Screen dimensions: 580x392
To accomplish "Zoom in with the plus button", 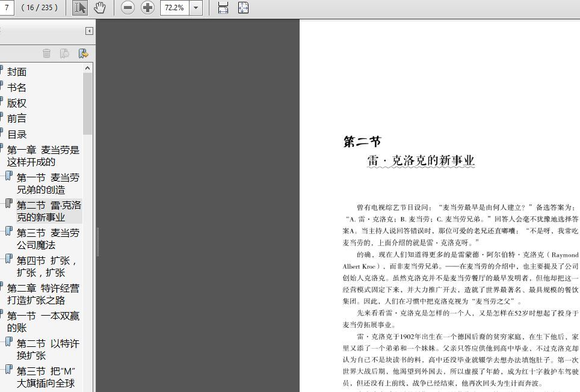I will tap(147, 8).
